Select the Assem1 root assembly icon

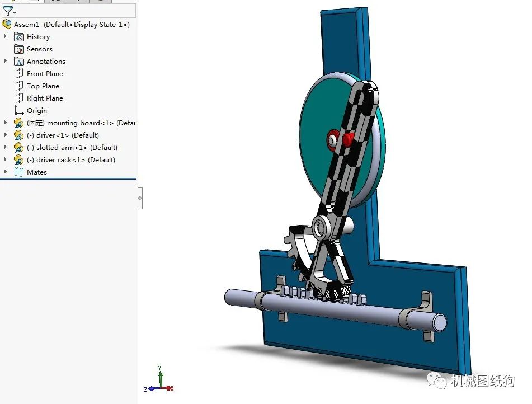[x=7, y=24]
